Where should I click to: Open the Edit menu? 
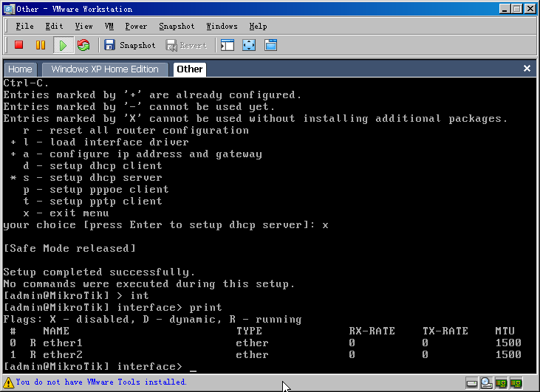(x=54, y=26)
